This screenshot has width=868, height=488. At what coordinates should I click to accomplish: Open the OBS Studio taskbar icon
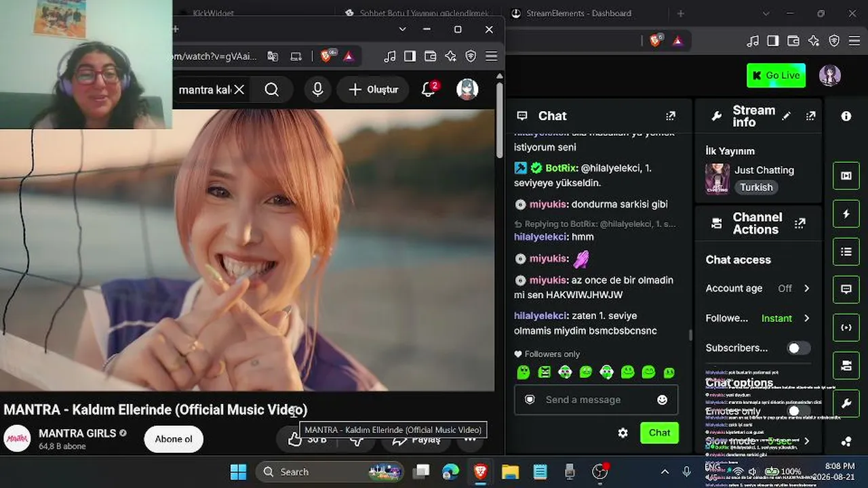[599, 472]
